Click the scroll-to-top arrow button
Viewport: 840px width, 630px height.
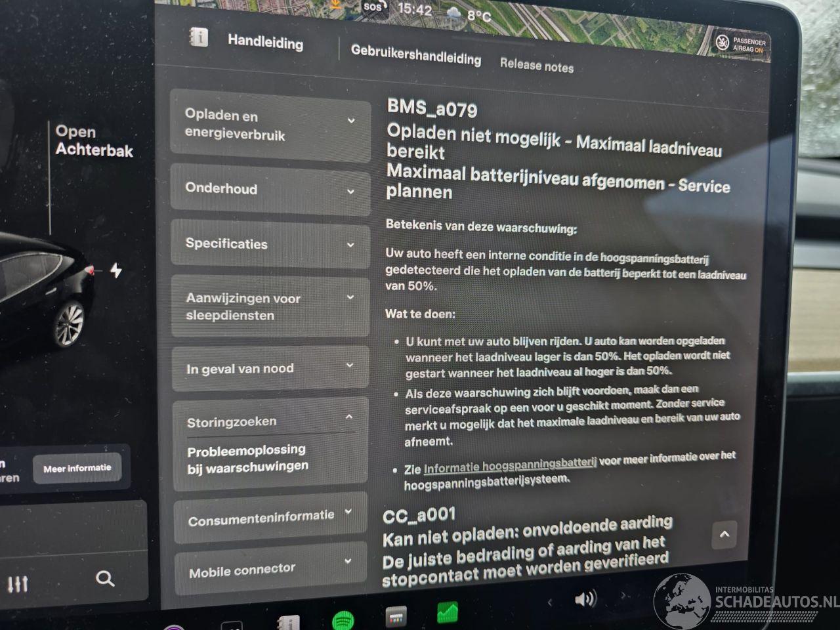(724, 535)
